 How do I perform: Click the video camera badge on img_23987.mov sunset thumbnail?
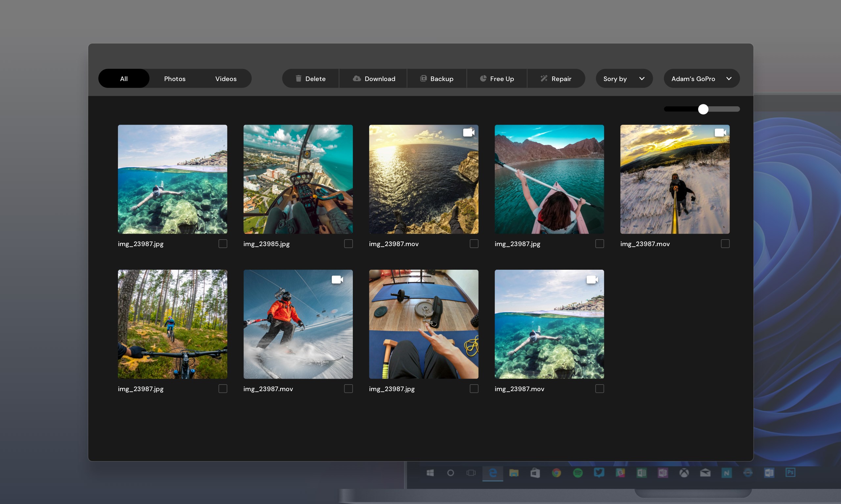[469, 132]
